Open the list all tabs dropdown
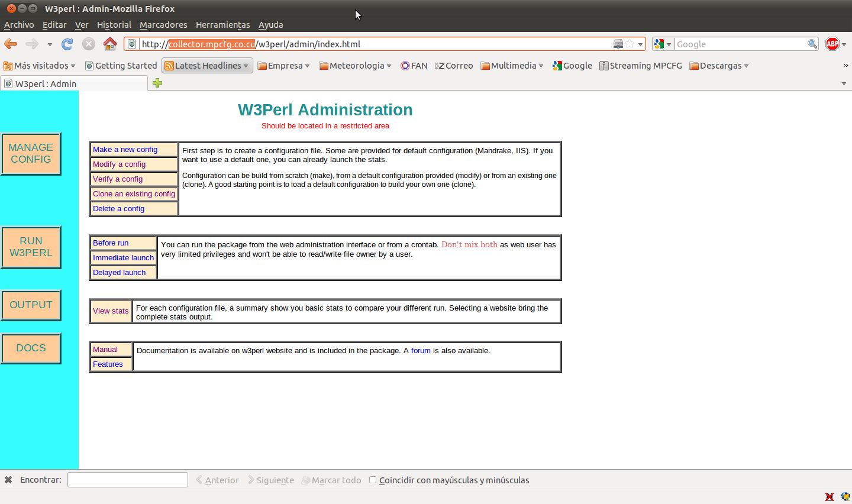The width and height of the screenshot is (852, 504). pyautogui.click(x=844, y=83)
